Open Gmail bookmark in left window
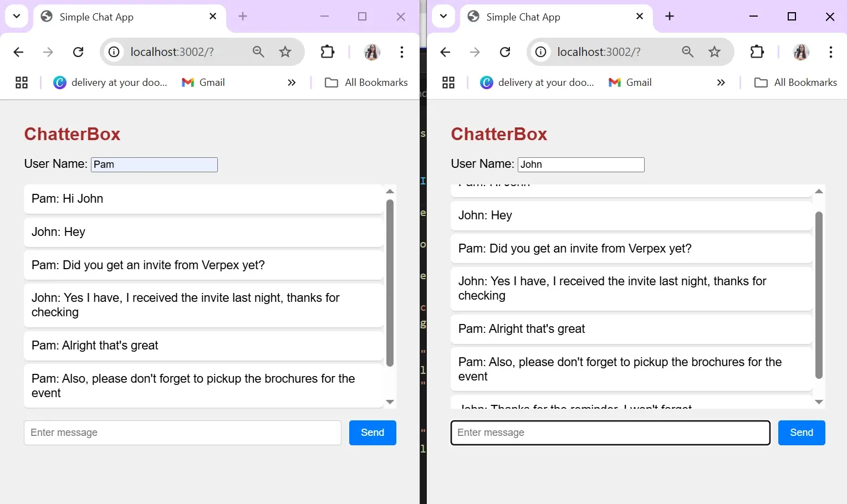Viewport: 847px width, 504px height. (203, 83)
